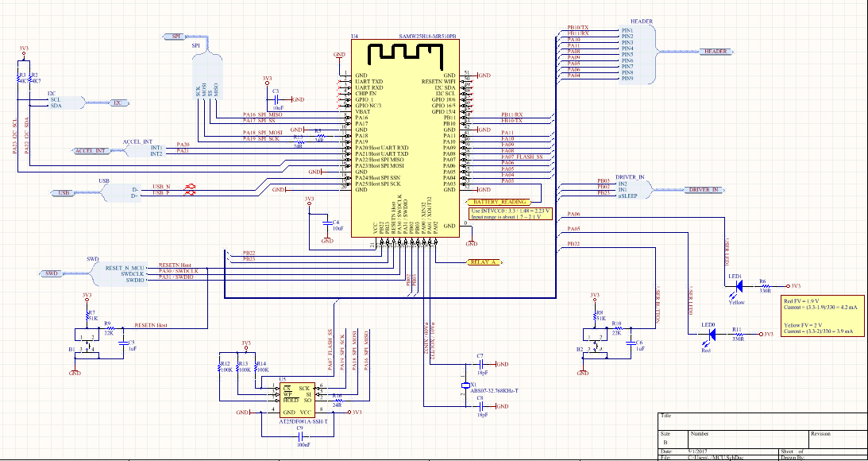Viewport: 868px width, 461px height.
Task: Click the nSLEEP entry in DRIVER_IN
Action: (x=626, y=196)
